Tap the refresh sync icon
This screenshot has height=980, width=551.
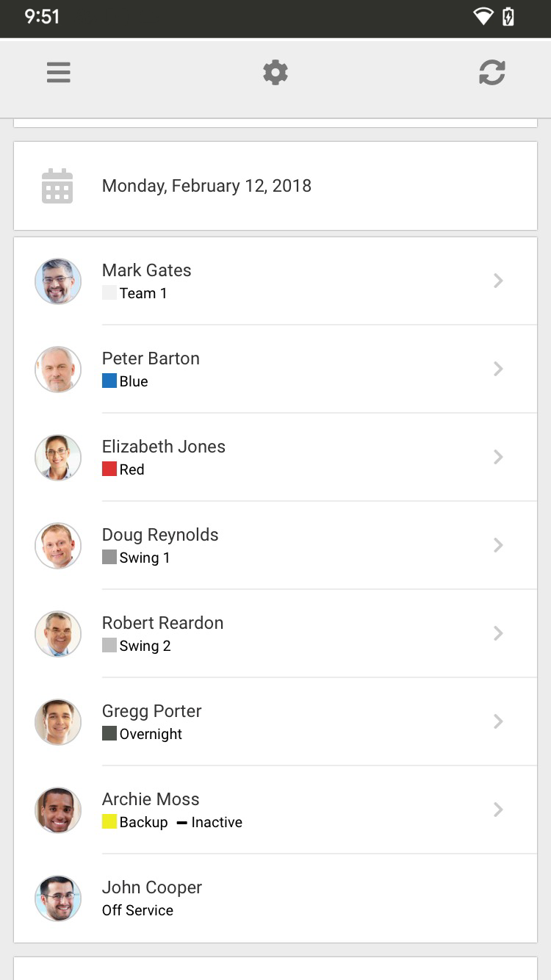coord(491,73)
